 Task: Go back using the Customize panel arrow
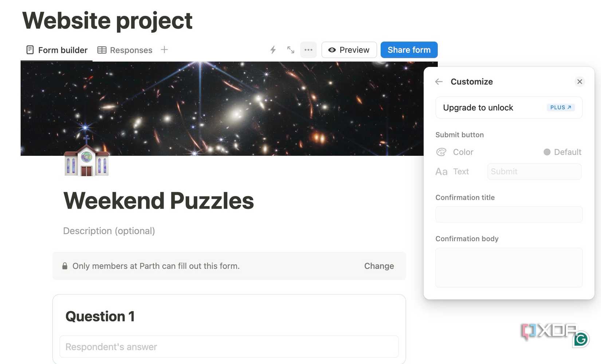pyautogui.click(x=439, y=82)
